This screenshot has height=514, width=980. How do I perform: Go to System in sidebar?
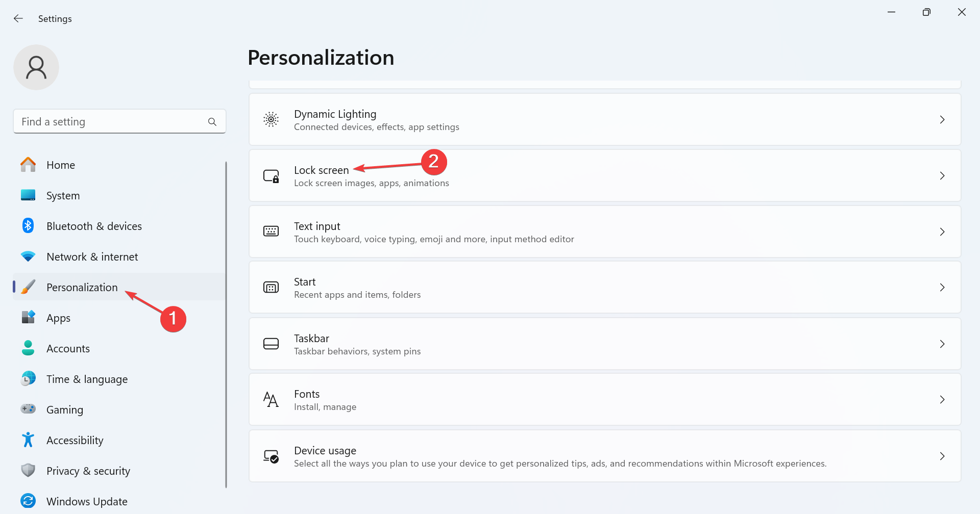[63, 196]
